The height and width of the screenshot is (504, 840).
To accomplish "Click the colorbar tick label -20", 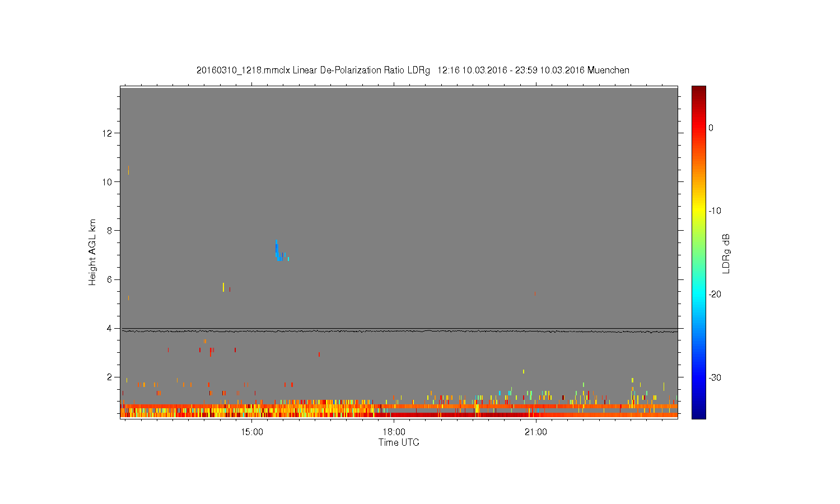I will (715, 295).
